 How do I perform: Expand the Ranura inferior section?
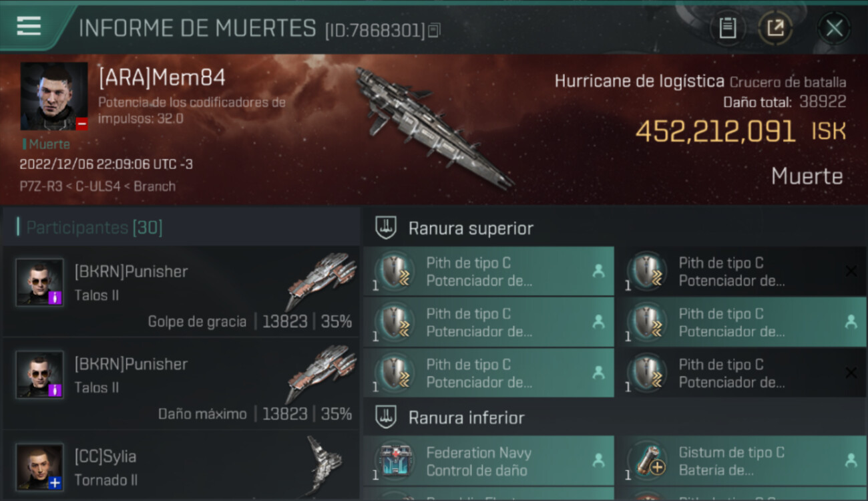[467, 418]
